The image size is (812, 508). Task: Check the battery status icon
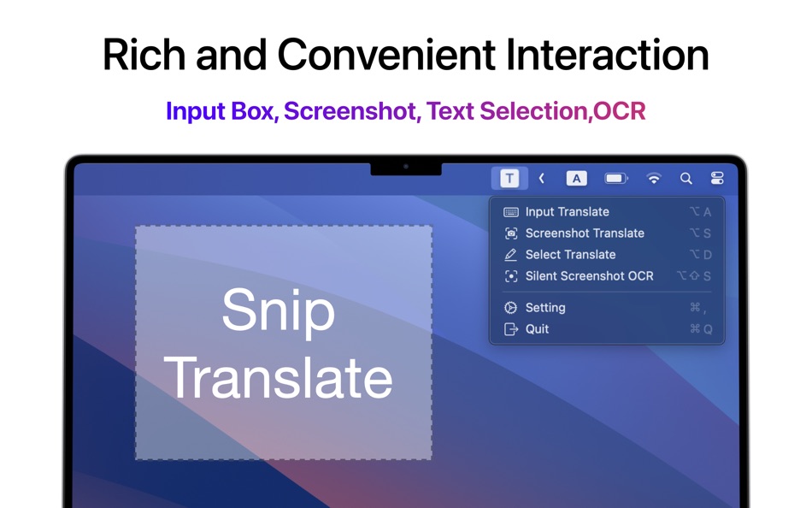point(616,179)
